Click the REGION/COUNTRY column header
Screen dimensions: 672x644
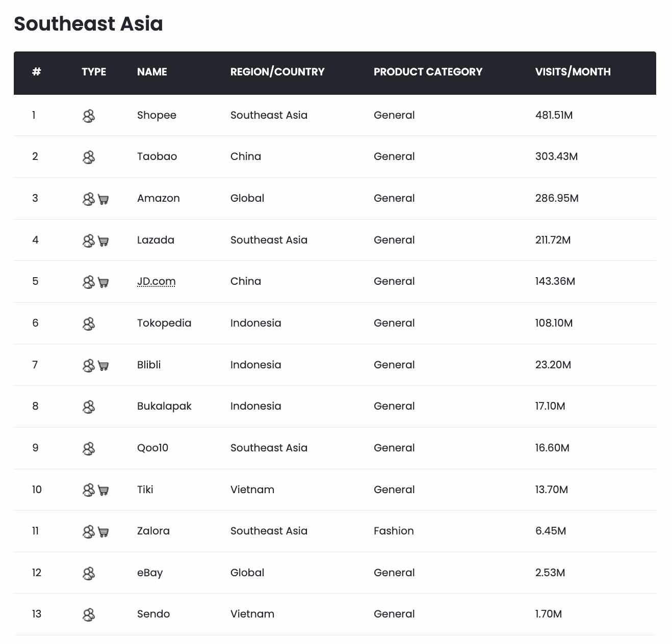tap(277, 72)
